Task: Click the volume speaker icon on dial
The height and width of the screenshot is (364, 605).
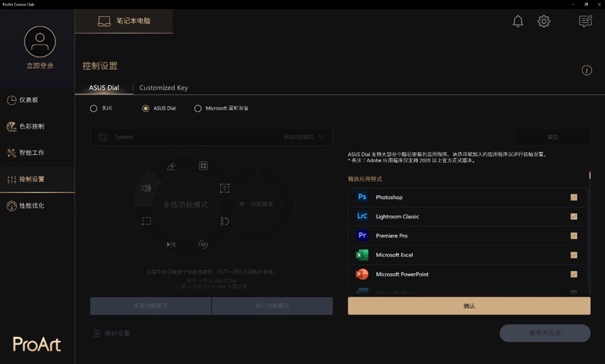Action: tap(146, 188)
